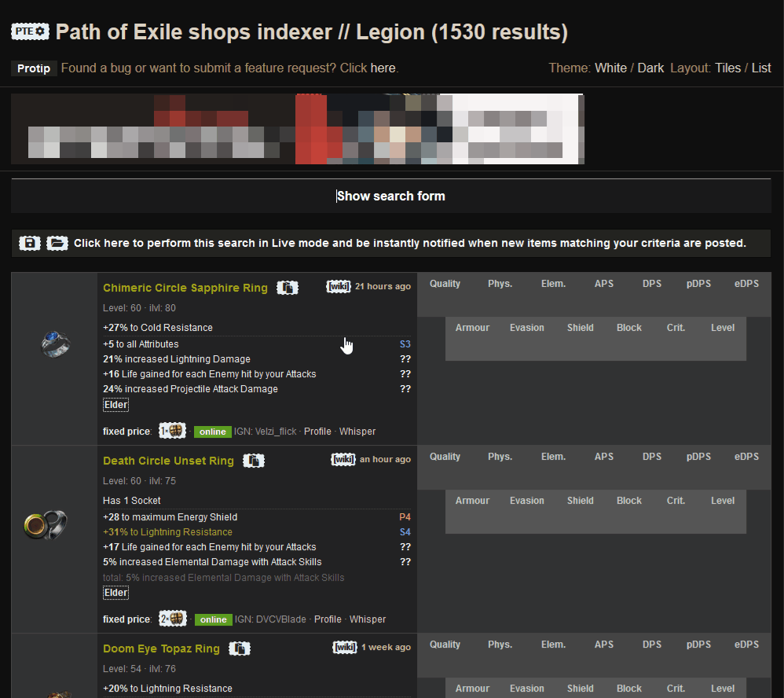Change layout to List
This screenshot has width=784, height=698.
761,68
